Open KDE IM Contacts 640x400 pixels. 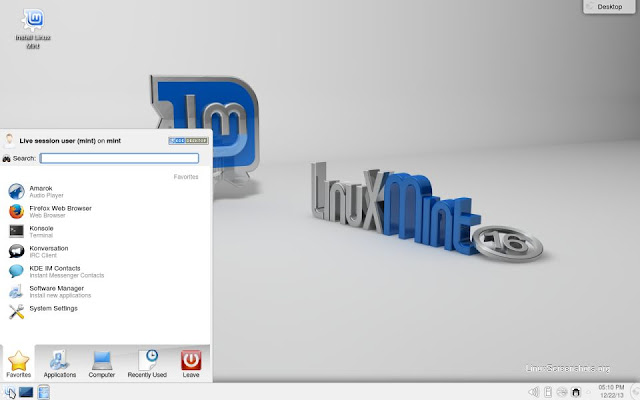[x=103, y=271]
